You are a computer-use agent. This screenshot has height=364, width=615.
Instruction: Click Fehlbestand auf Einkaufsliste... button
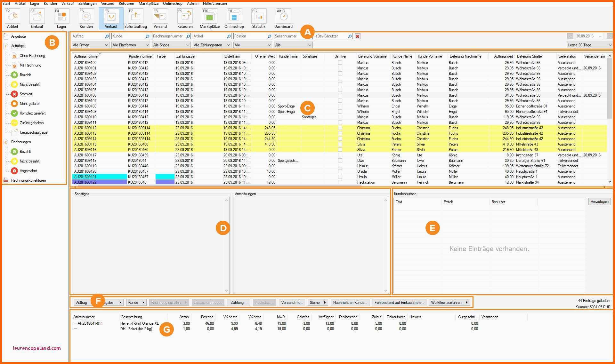(x=399, y=303)
